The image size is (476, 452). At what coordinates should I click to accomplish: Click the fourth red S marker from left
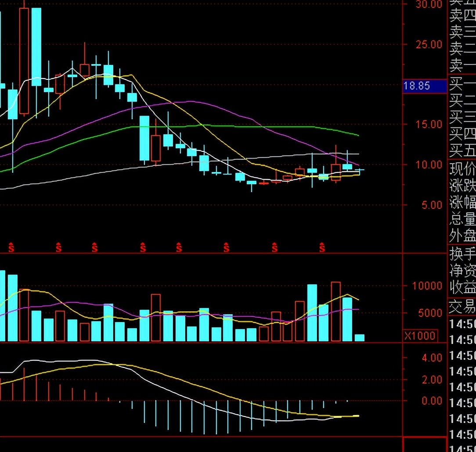pos(143,248)
